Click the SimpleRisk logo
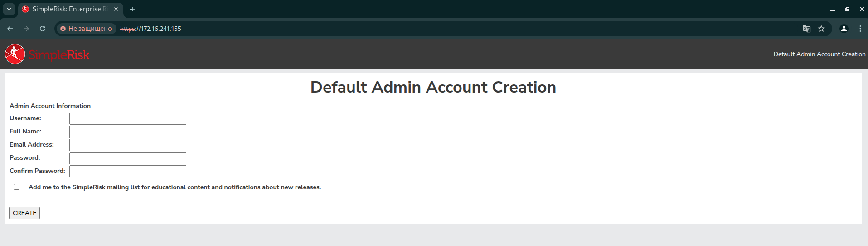Viewport: 868px width, 246px height. tap(47, 54)
